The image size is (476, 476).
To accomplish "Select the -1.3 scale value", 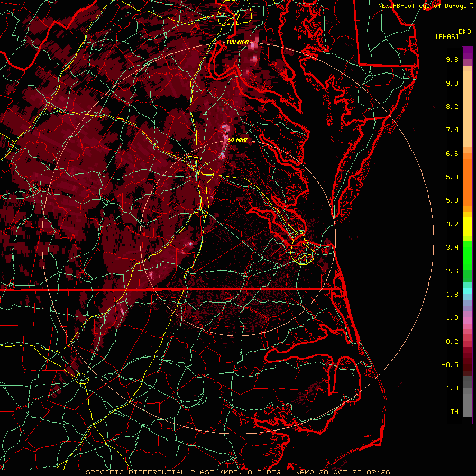I will [450, 388].
